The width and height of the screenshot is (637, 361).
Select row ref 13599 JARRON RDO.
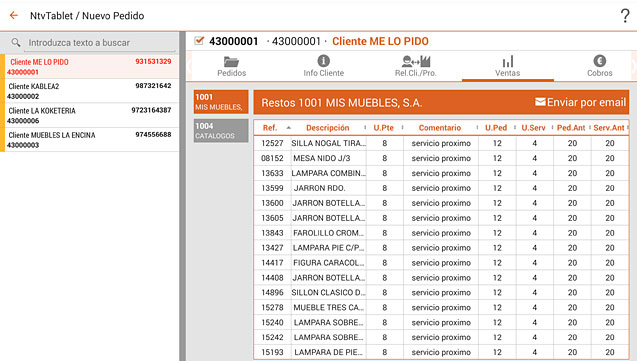pos(441,188)
